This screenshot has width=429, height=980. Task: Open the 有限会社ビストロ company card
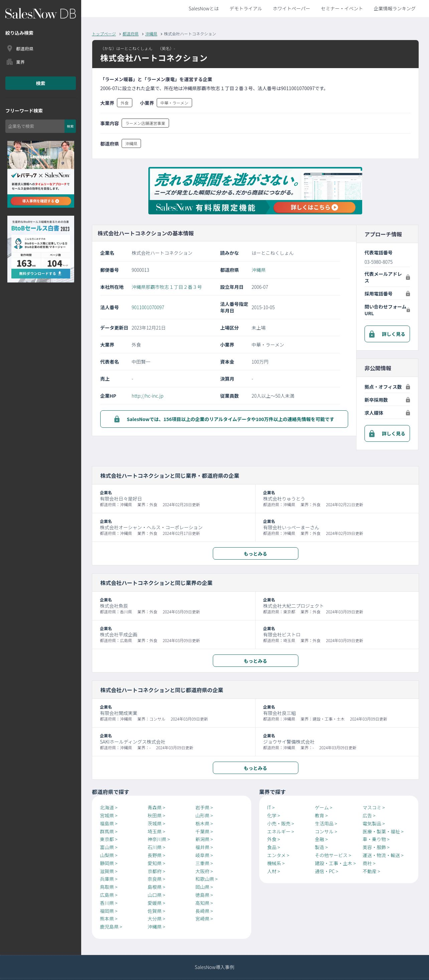pyautogui.click(x=337, y=634)
